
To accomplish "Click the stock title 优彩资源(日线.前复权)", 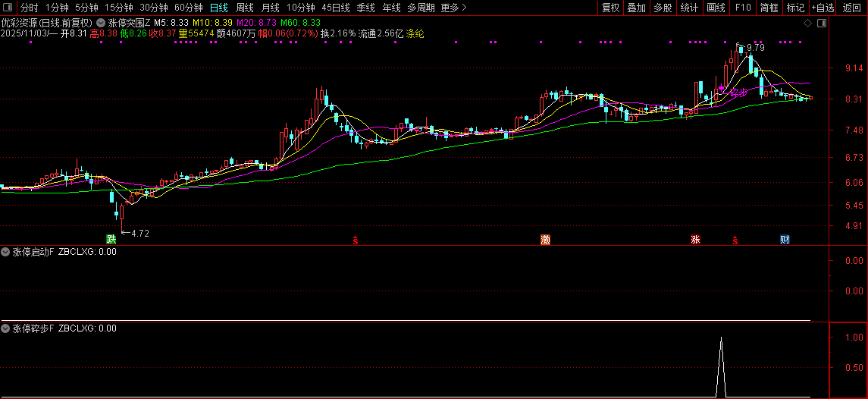I will click(x=48, y=24).
